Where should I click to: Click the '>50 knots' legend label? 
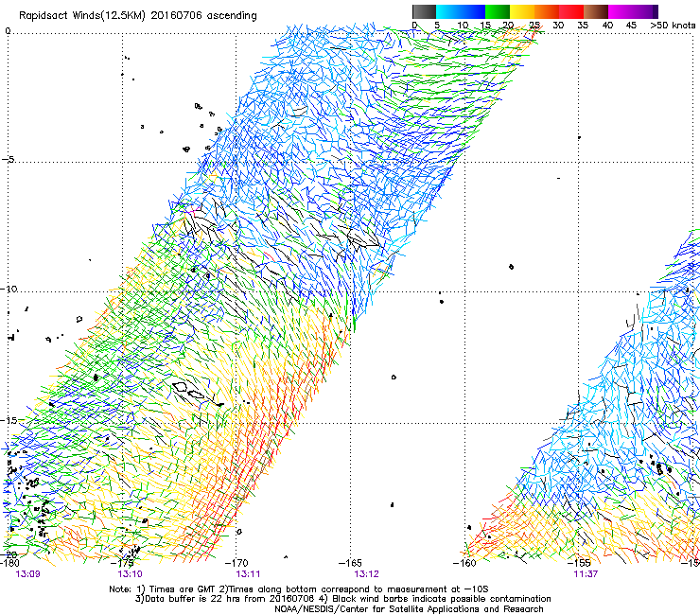coord(673,26)
